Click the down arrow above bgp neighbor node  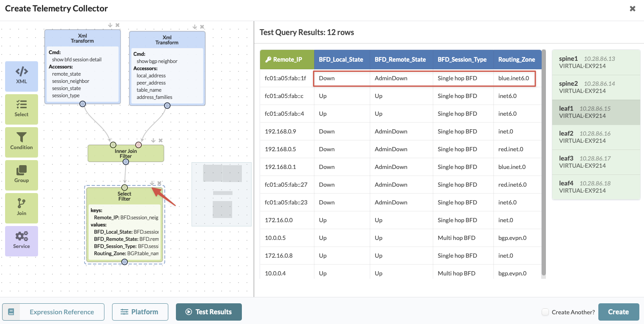click(195, 27)
